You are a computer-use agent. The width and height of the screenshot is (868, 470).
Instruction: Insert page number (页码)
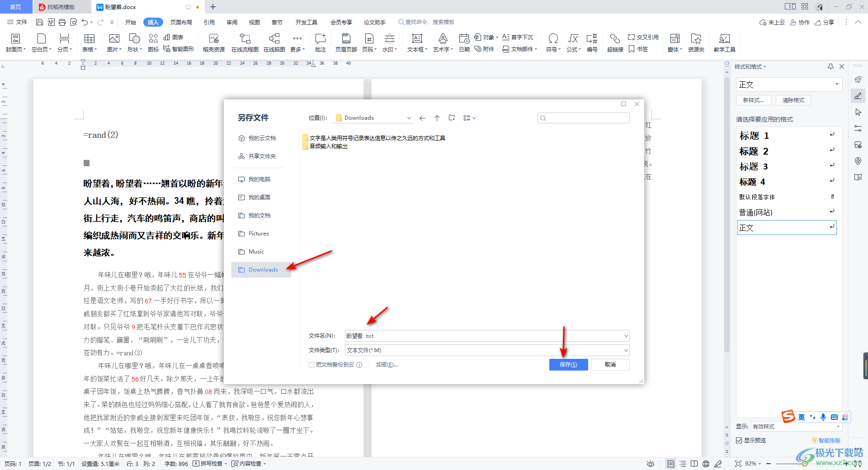(369, 43)
